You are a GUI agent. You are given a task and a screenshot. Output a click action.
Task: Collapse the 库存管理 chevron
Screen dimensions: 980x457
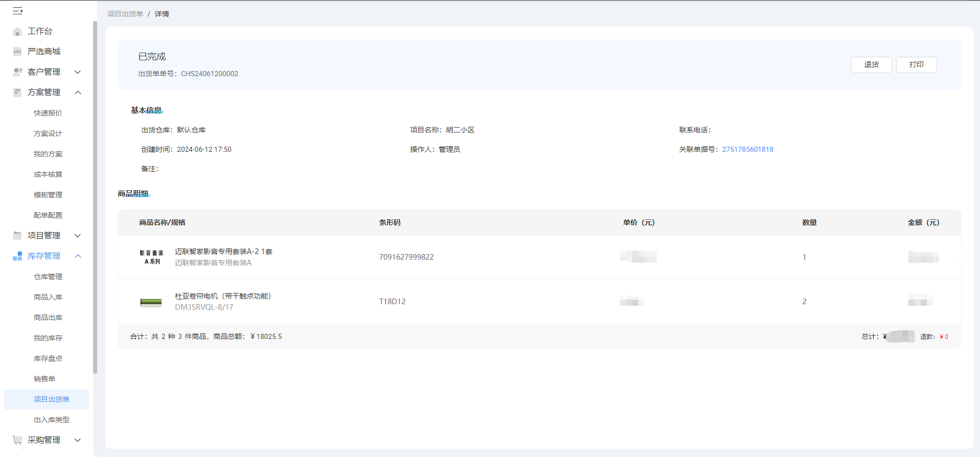(78, 256)
